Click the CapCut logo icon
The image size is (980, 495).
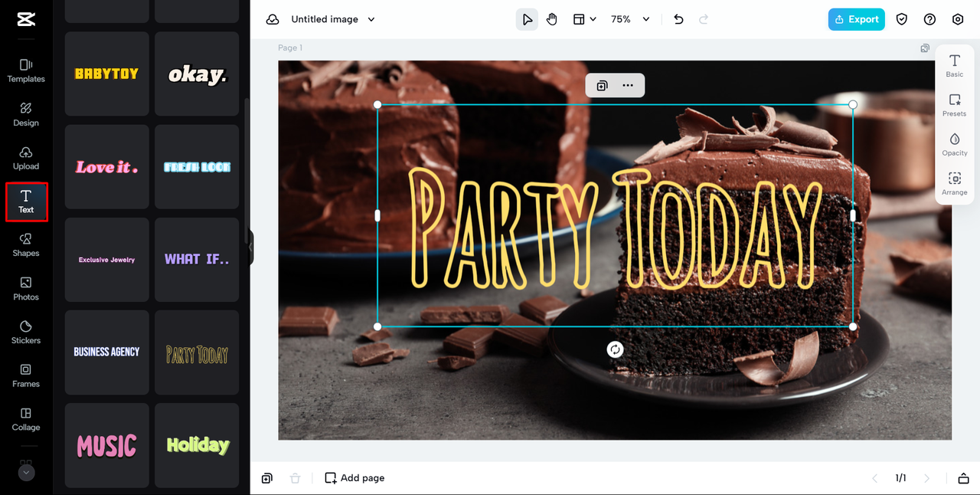pos(26,19)
